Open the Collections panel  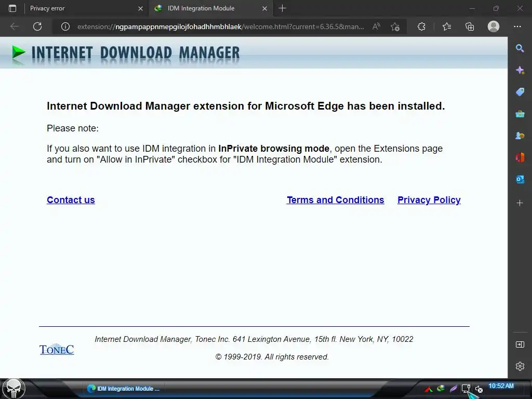pos(470,26)
